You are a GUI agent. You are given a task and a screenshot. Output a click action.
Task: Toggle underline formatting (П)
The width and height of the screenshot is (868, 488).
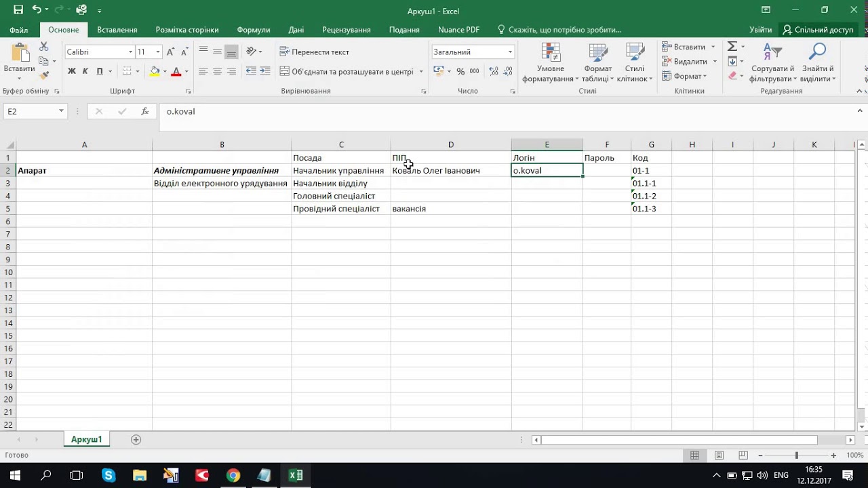click(x=100, y=71)
